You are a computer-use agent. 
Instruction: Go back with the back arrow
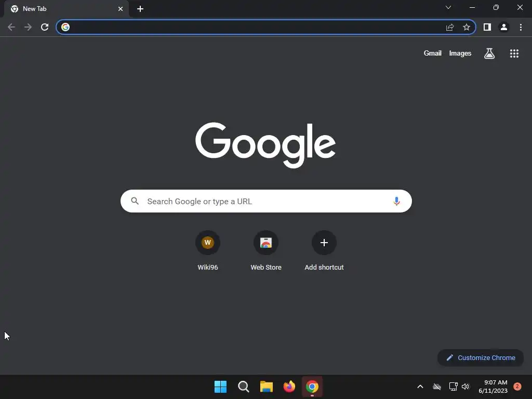(11, 27)
